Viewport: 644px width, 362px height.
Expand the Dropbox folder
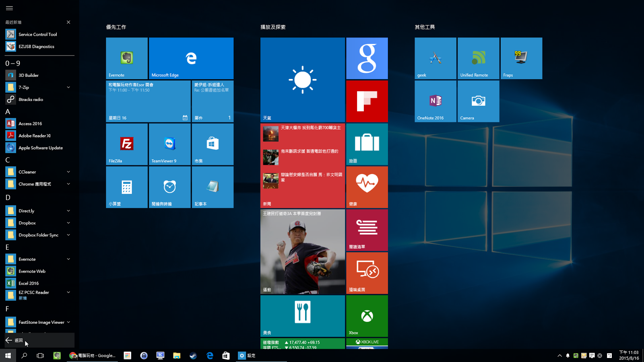click(x=68, y=223)
